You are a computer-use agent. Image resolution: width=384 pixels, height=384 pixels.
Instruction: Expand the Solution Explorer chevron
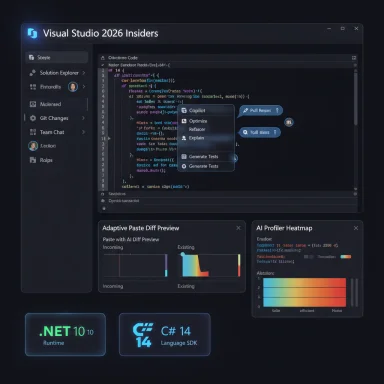(x=84, y=73)
